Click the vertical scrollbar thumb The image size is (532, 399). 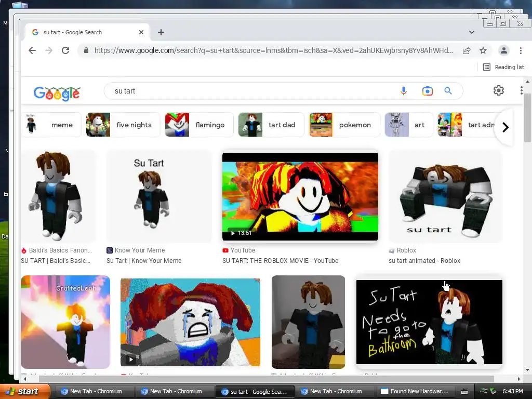tap(527, 117)
